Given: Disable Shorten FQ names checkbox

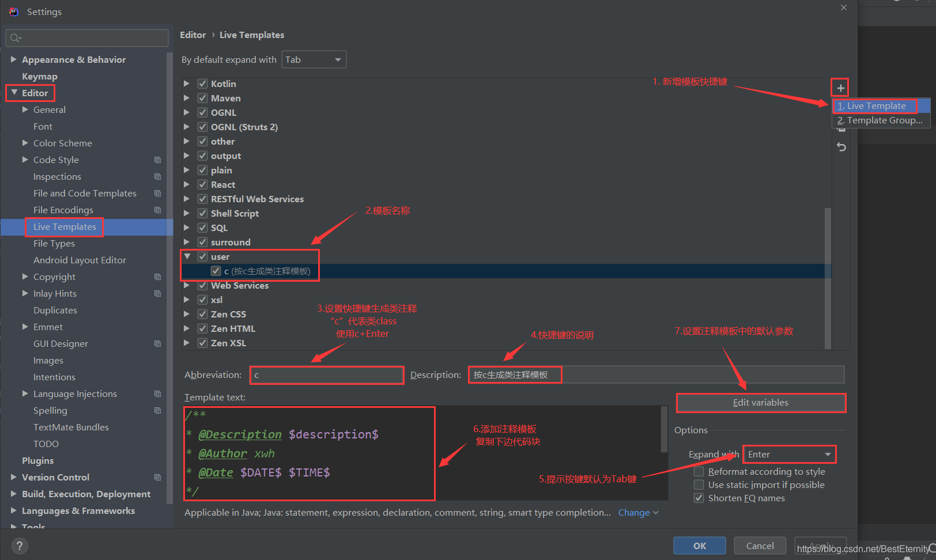Looking at the screenshot, I should 699,498.
